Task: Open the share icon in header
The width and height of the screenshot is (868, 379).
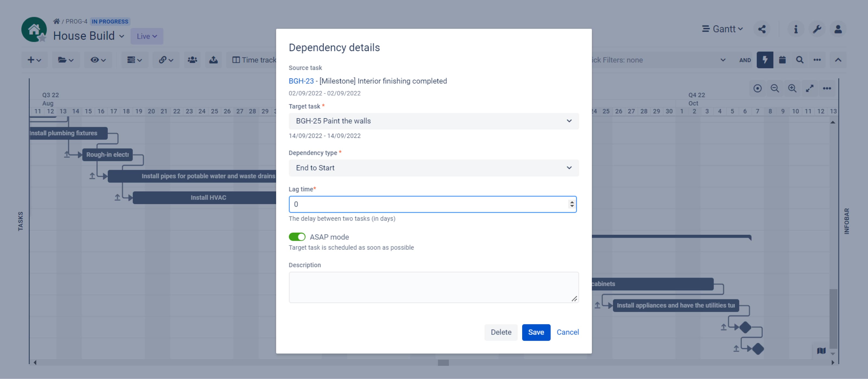Action: pos(762,29)
